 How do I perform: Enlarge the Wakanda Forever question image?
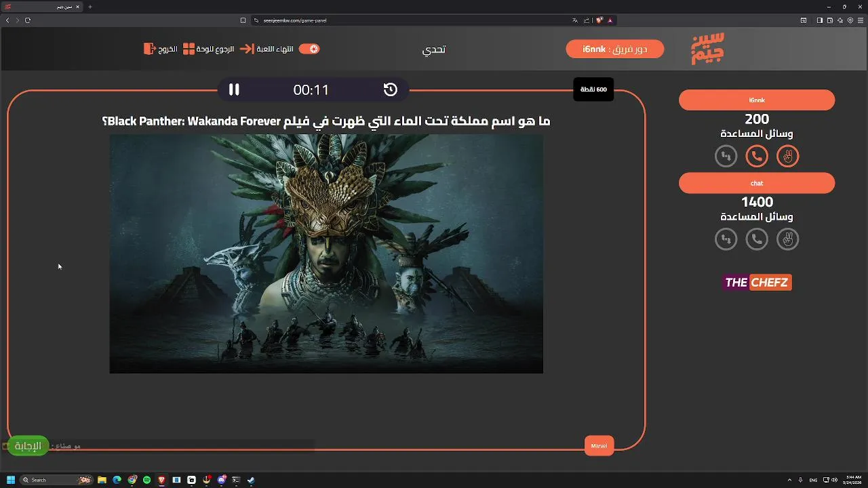point(326,253)
